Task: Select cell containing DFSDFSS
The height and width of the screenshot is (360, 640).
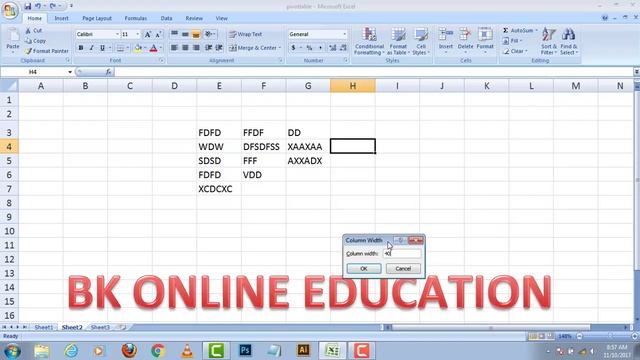Action: click(x=263, y=147)
